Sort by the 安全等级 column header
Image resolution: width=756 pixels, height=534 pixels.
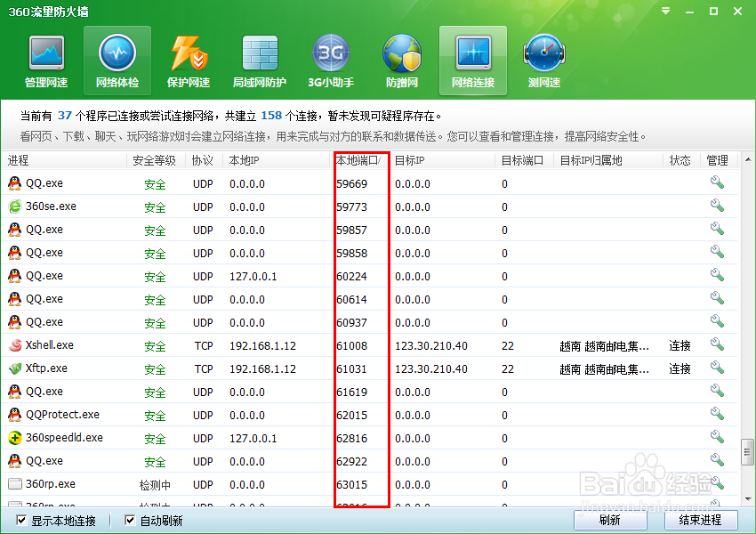click(x=155, y=160)
